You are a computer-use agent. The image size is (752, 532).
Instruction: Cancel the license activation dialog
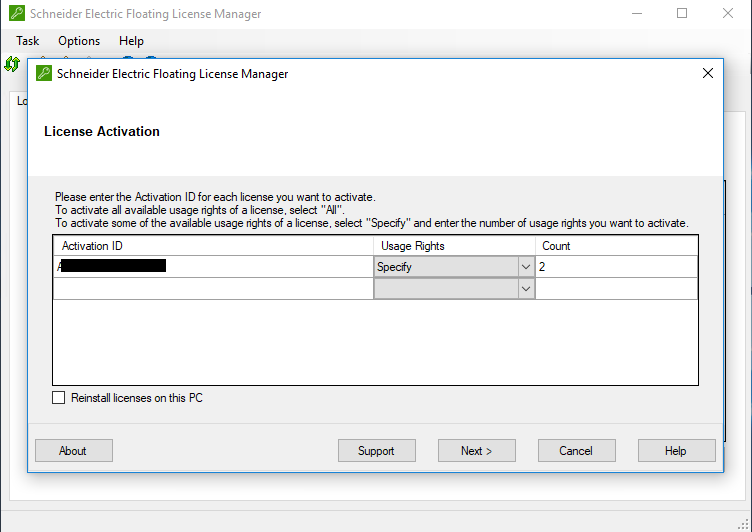point(576,450)
